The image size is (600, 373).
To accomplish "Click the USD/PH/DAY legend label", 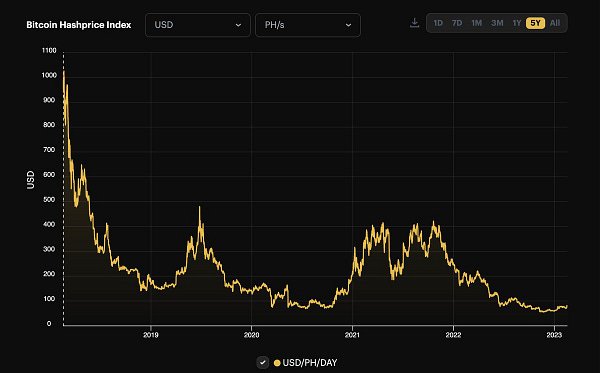I will coord(310,363).
